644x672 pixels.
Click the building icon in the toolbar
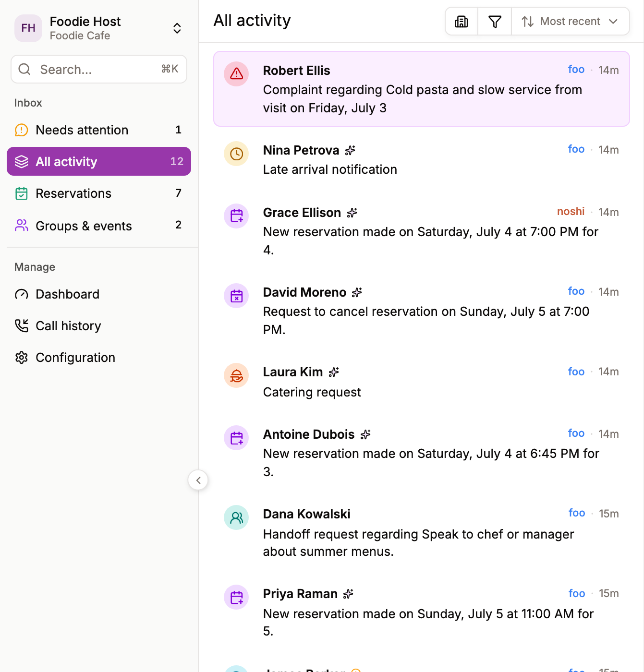click(462, 21)
